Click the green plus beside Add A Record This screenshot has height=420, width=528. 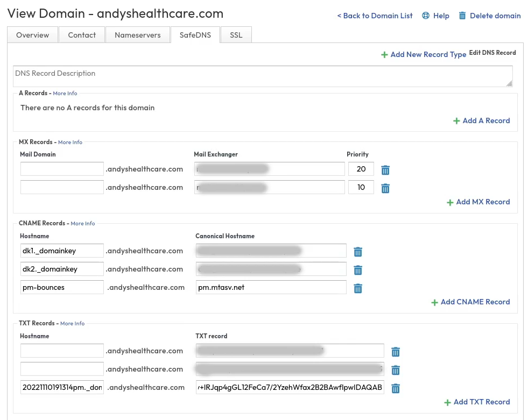pos(456,121)
